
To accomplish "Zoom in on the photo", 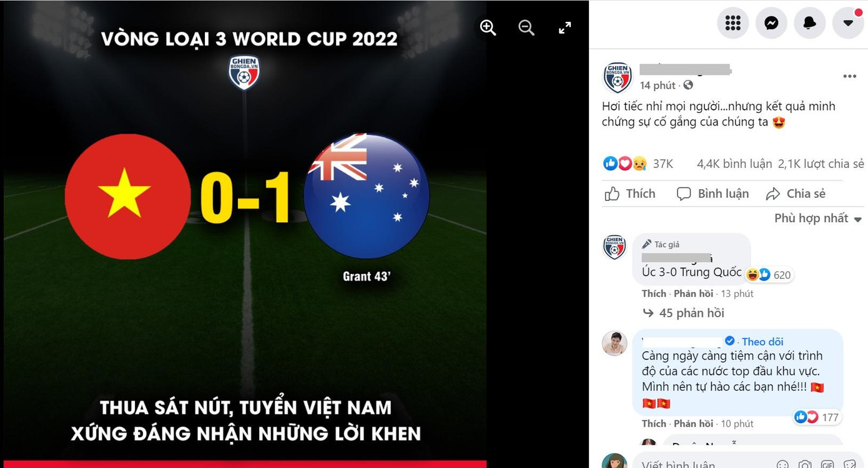I will pyautogui.click(x=488, y=27).
